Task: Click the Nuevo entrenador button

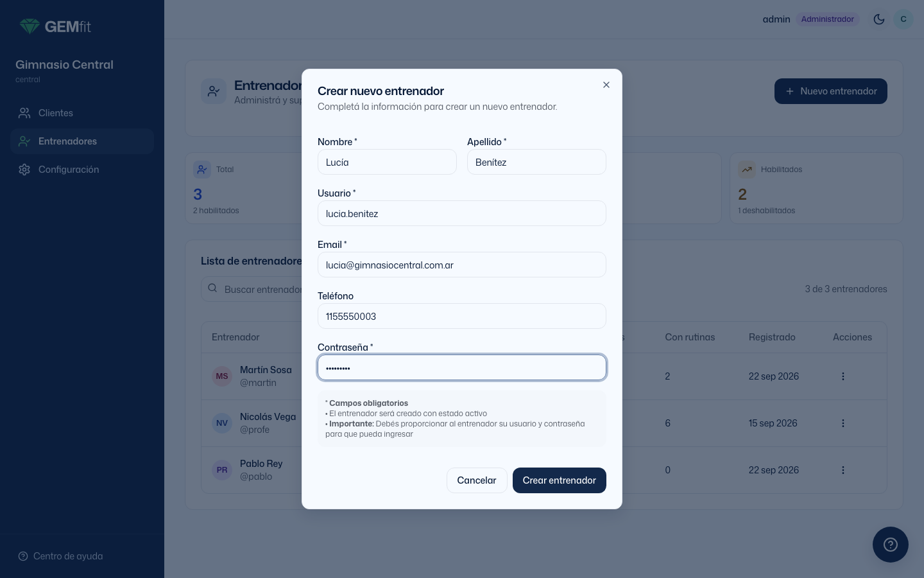Action: point(831,91)
